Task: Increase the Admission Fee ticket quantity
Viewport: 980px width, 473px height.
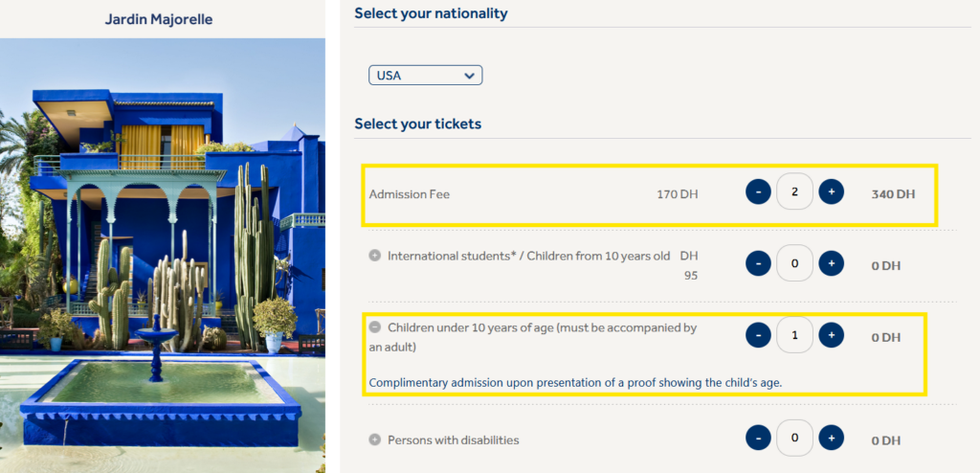Action: click(x=831, y=192)
